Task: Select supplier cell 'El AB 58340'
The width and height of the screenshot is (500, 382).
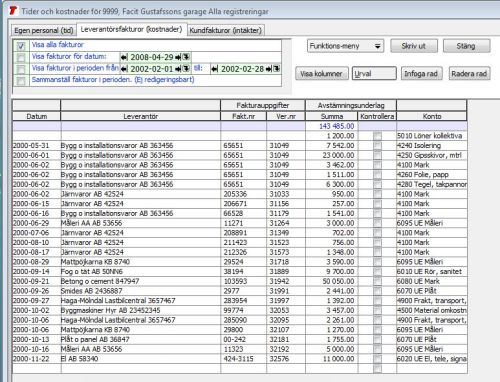Action: pyautogui.click(x=140, y=359)
